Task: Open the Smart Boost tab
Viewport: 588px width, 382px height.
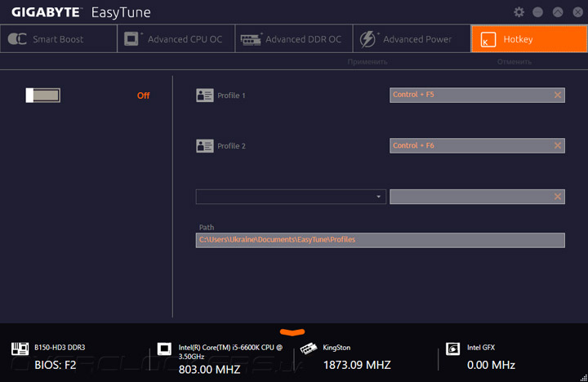Action: coord(59,39)
